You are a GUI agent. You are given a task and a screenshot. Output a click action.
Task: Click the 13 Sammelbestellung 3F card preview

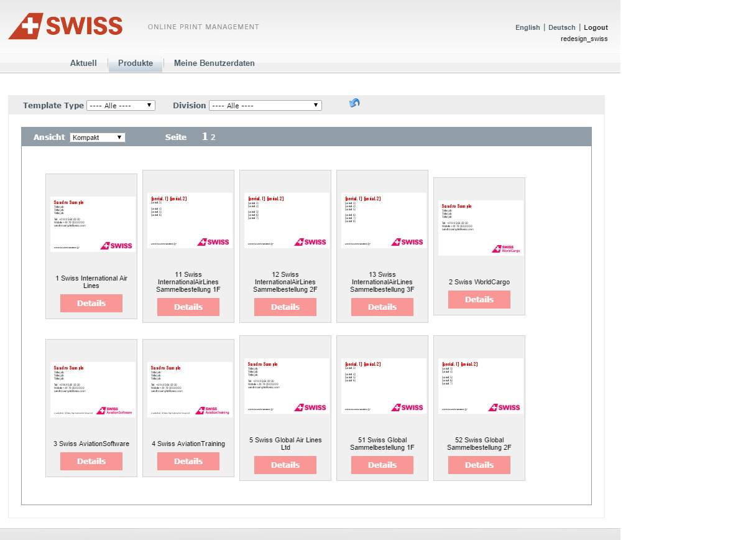(384, 220)
